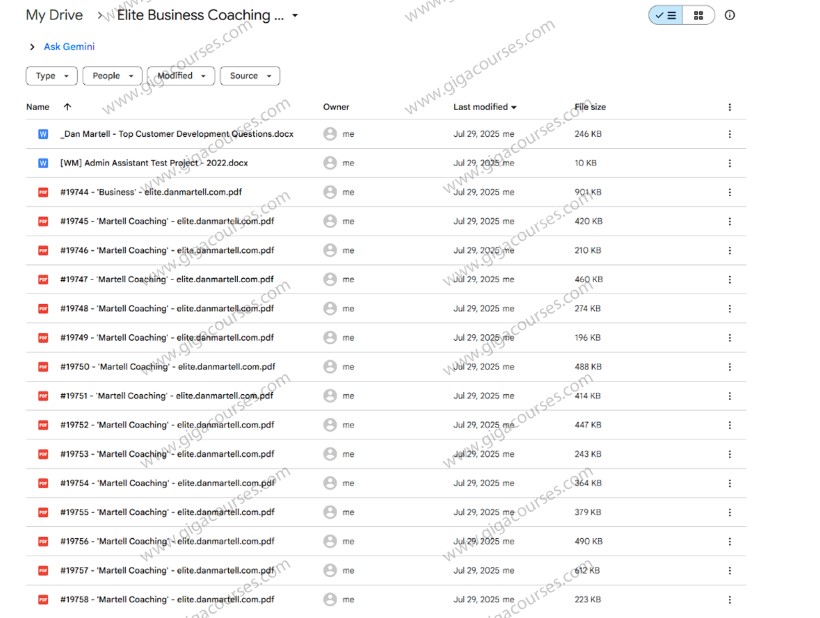Expand the Ask Gemini section chevron
Viewport: 820px width, 618px height.
32,47
